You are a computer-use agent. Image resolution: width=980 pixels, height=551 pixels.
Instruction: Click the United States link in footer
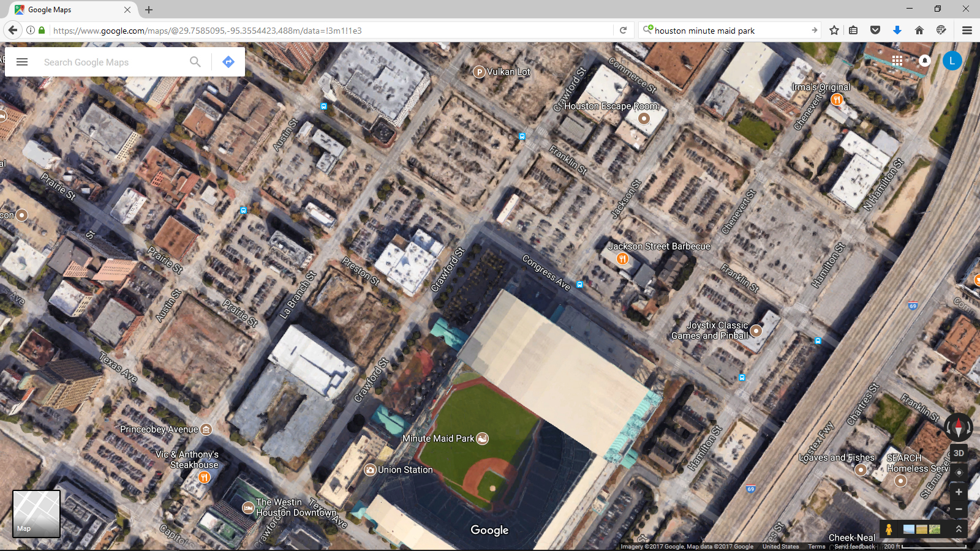coord(780,547)
